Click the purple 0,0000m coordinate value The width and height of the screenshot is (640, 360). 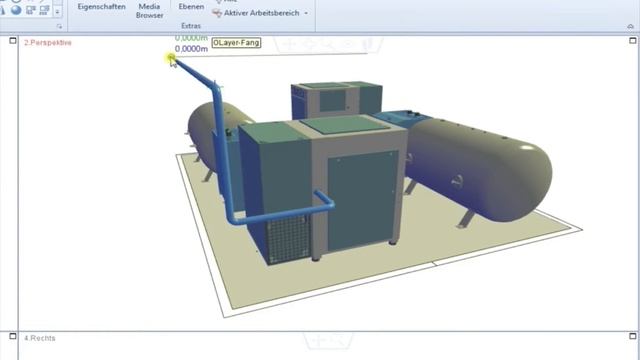(x=191, y=49)
